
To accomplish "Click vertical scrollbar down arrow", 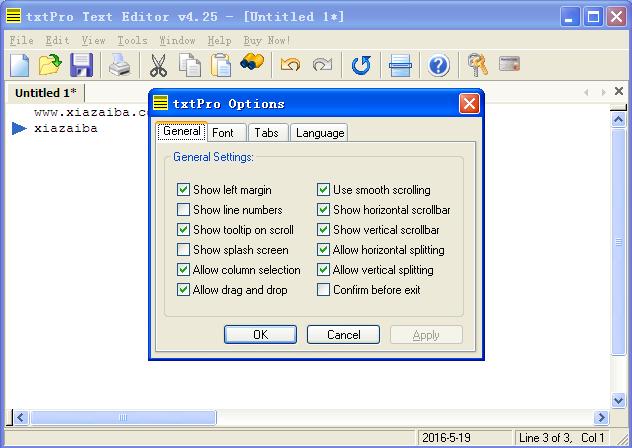I will (x=618, y=400).
